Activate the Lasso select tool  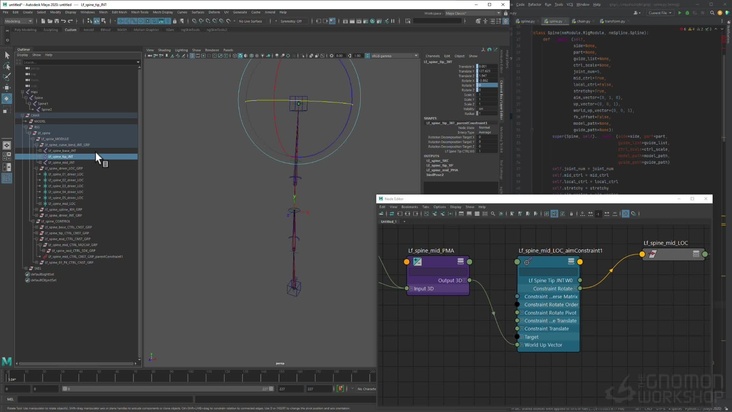click(7, 66)
